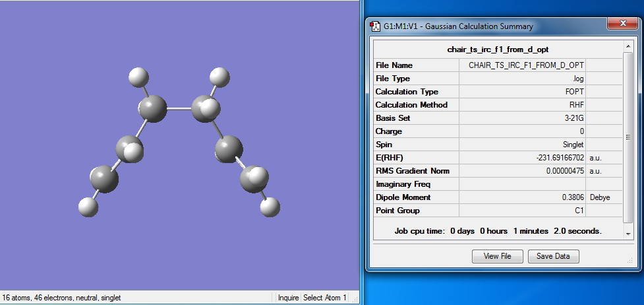The image size is (644, 305).
Task: Select the Basis Set label
Action: [x=393, y=118]
